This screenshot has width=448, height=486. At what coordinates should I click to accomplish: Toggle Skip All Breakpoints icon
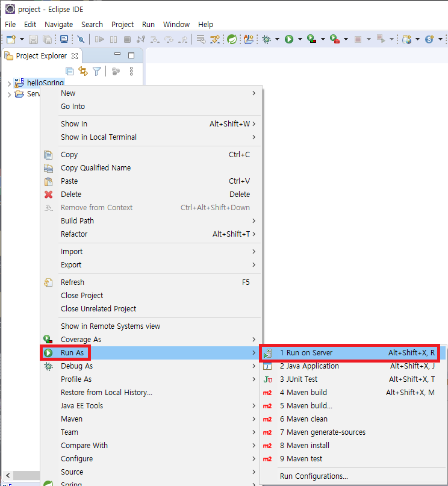coord(81,39)
